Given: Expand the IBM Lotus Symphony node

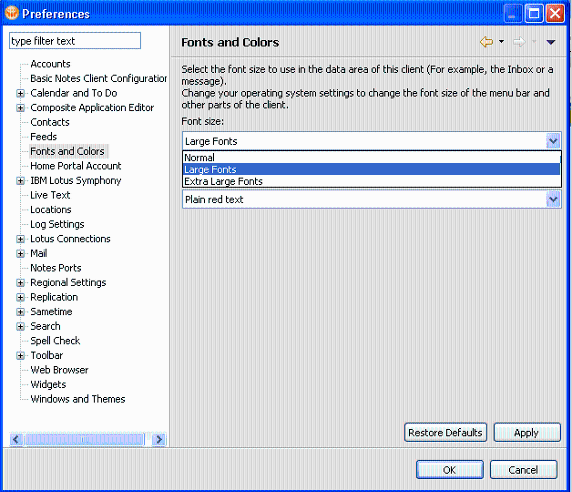Looking at the screenshot, I should pyautogui.click(x=21, y=181).
